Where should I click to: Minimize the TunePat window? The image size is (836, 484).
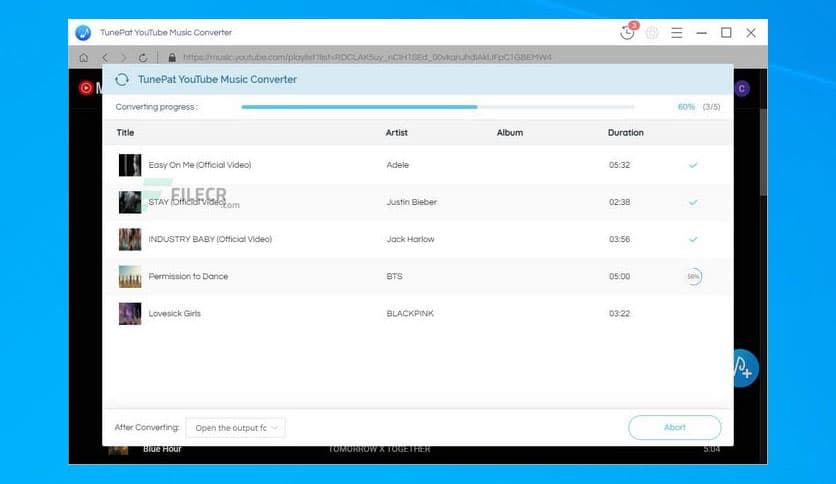click(702, 33)
